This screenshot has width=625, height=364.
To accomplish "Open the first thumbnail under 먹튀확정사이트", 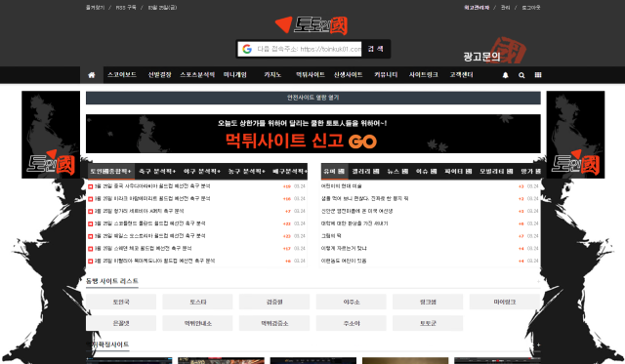I will [x=129, y=361].
